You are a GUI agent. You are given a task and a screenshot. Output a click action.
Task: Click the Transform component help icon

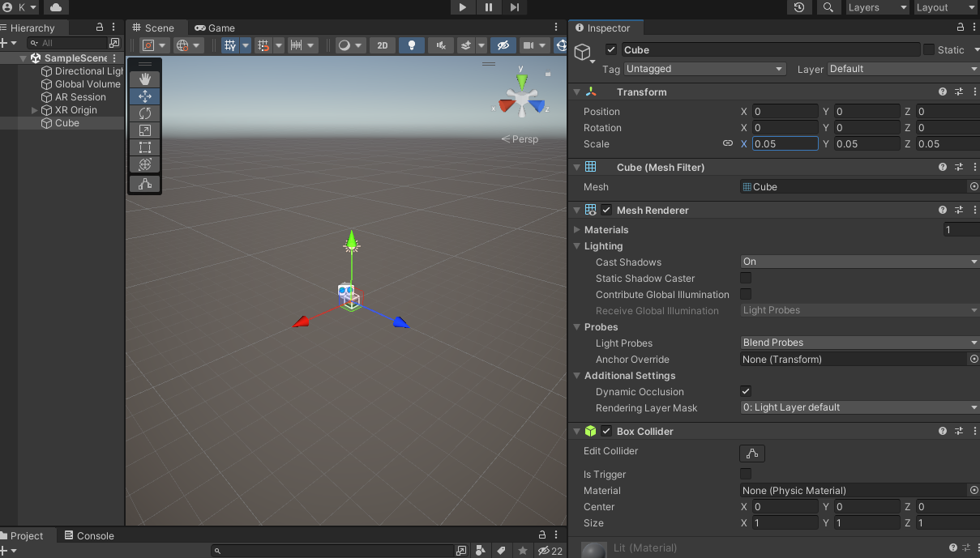click(943, 92)
